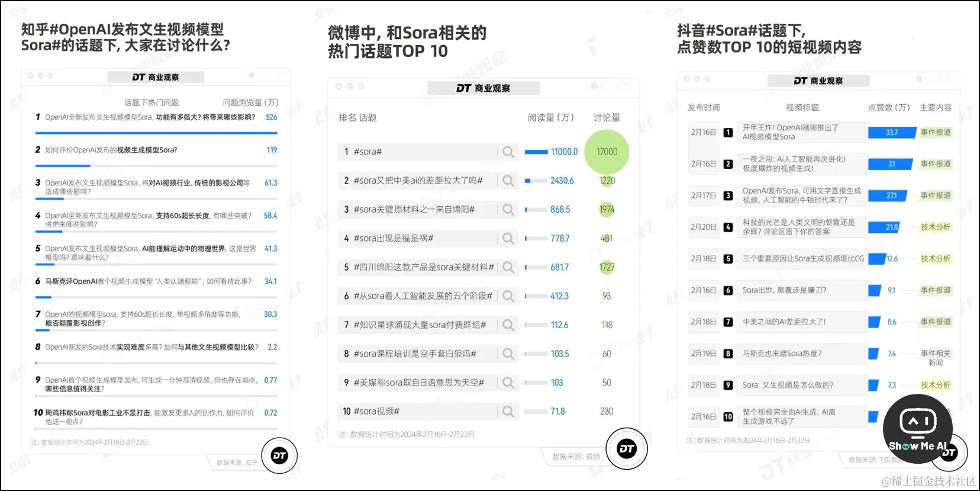
Task: Click the 2月20日 date cell
Action: pyautogui.click(x=704, y=227)
